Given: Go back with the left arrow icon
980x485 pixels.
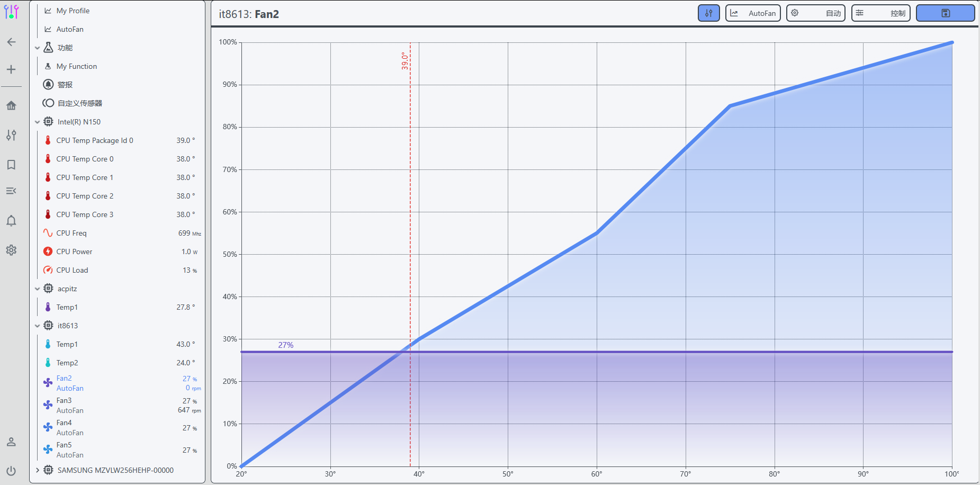Looking at the screenshot, I should point(11,42).
